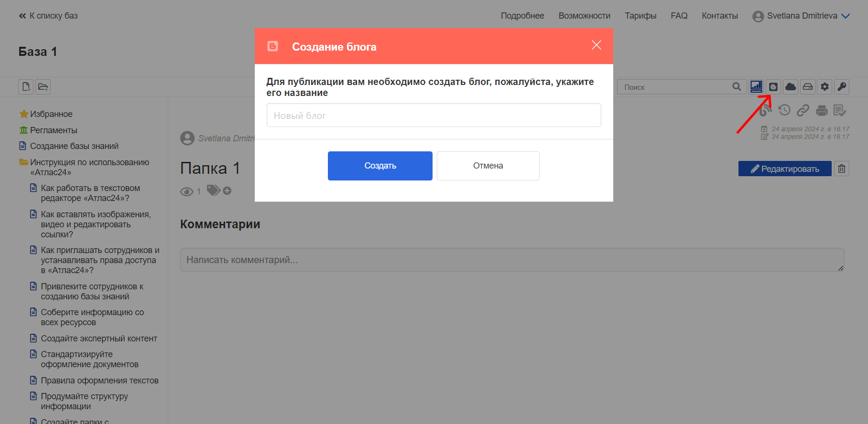
Task: Go back via К списку баз
Action: (x=48, y=16)
